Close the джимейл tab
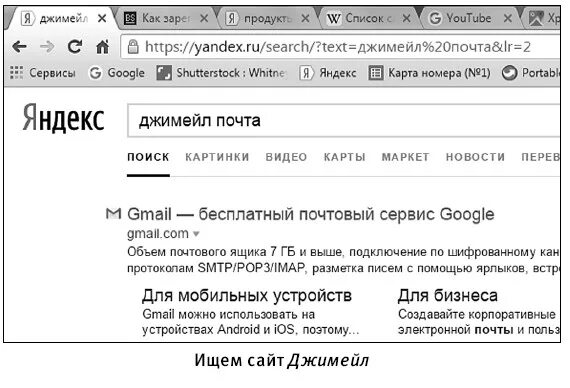 coord(103,18)
